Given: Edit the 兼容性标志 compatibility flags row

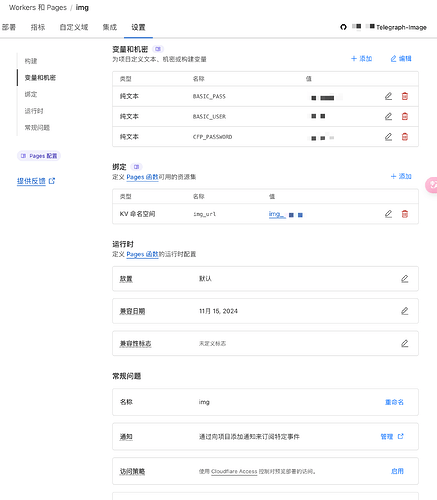Looking at the screenshot, I should [405, 343].
